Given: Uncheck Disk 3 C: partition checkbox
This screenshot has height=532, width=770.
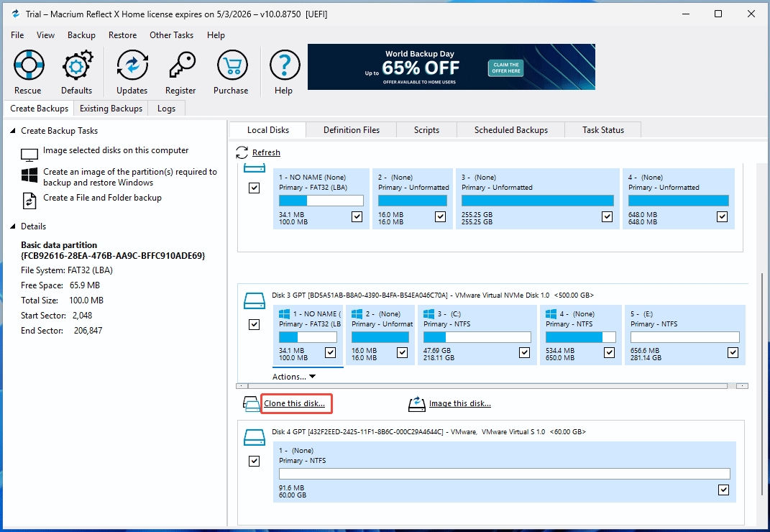Looking at the screenshot, I should tap(524, 353).
